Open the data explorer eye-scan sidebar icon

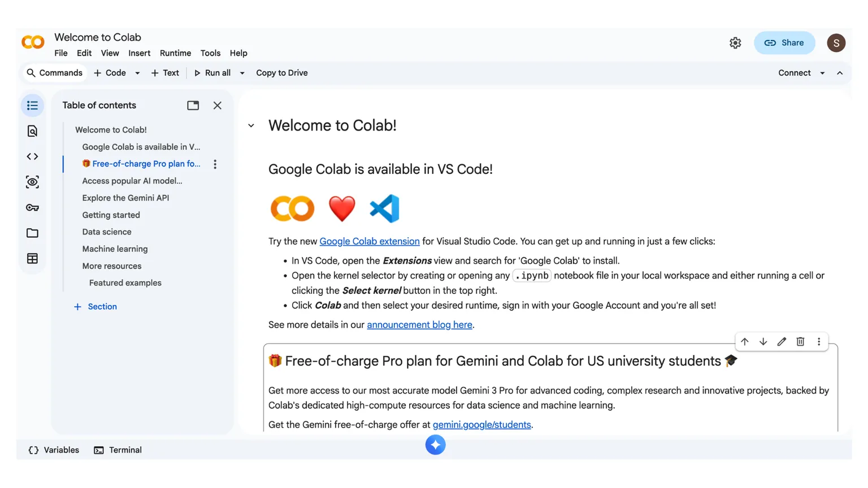(32, 182)
